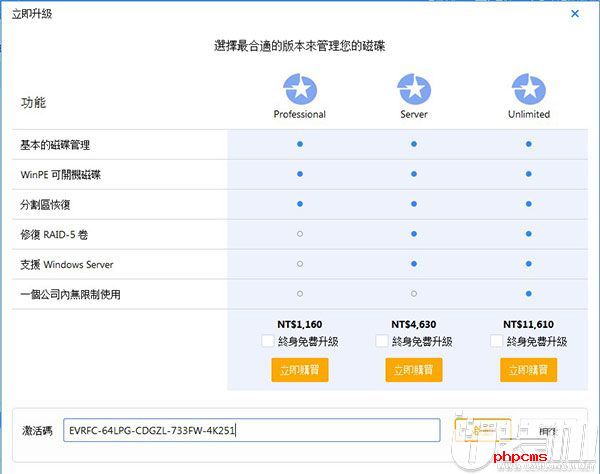Click the empty Windows Server dot under Professional
Image resolution: width=600 pixels, height=474 pixels.
(300, 264)
